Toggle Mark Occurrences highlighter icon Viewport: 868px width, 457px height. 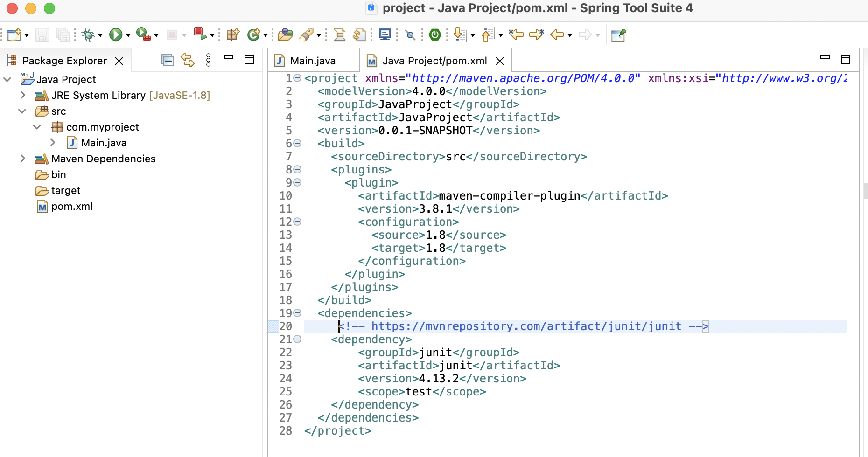[x=340, y=35]
